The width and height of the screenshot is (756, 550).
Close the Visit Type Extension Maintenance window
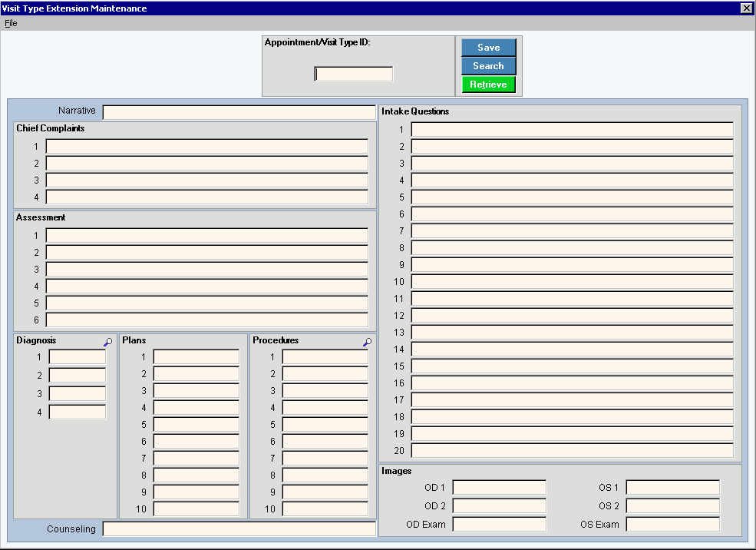(746, 8)
